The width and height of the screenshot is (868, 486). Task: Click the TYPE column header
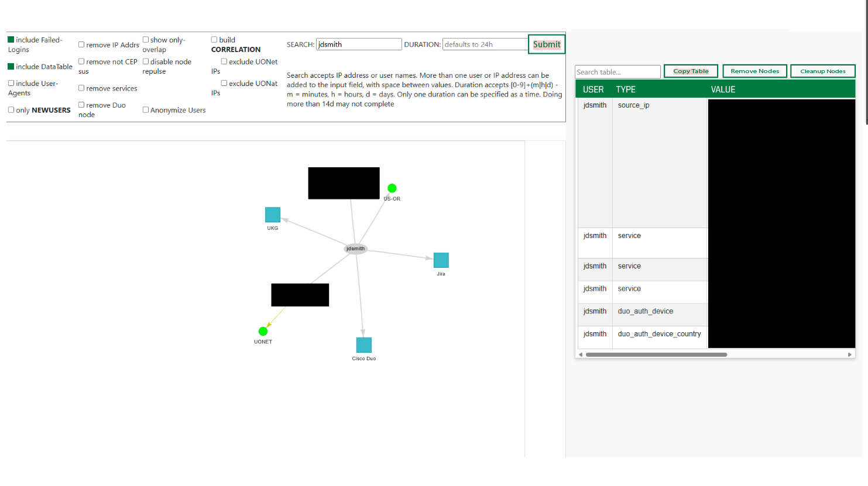point(626,89)
